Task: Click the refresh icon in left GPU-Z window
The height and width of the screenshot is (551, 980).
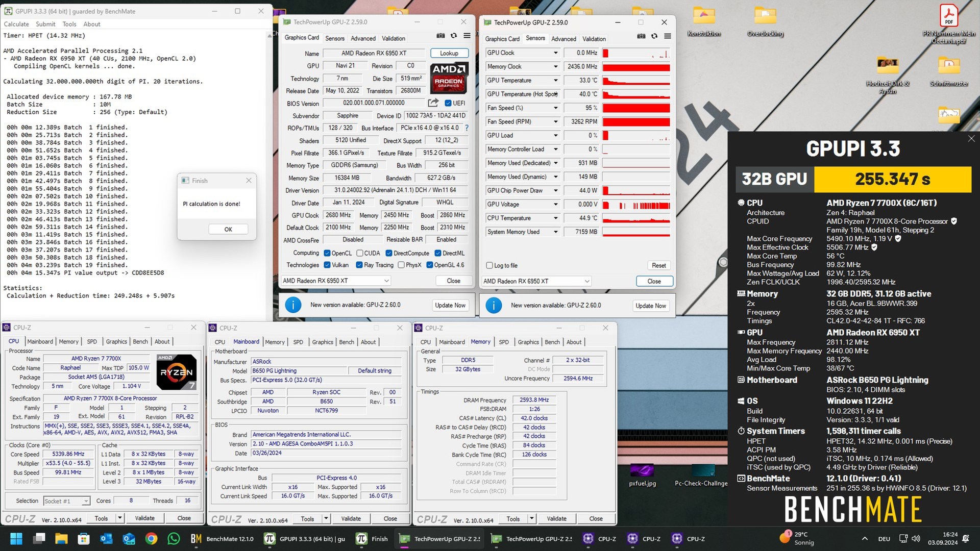Action: point(454,36)
